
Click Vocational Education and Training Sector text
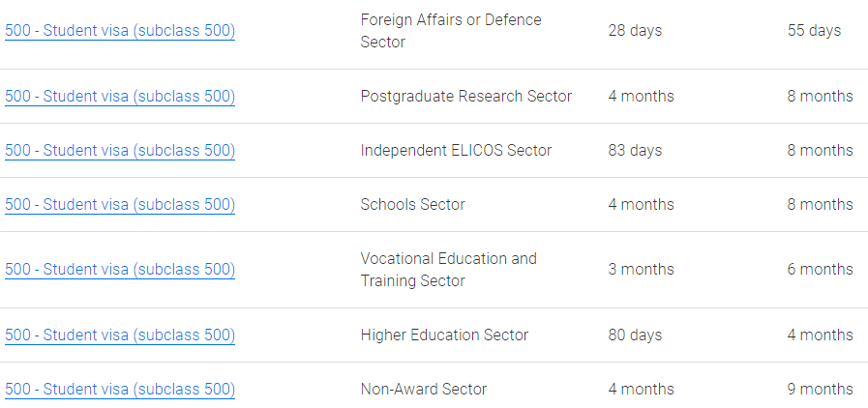[448, 270]
